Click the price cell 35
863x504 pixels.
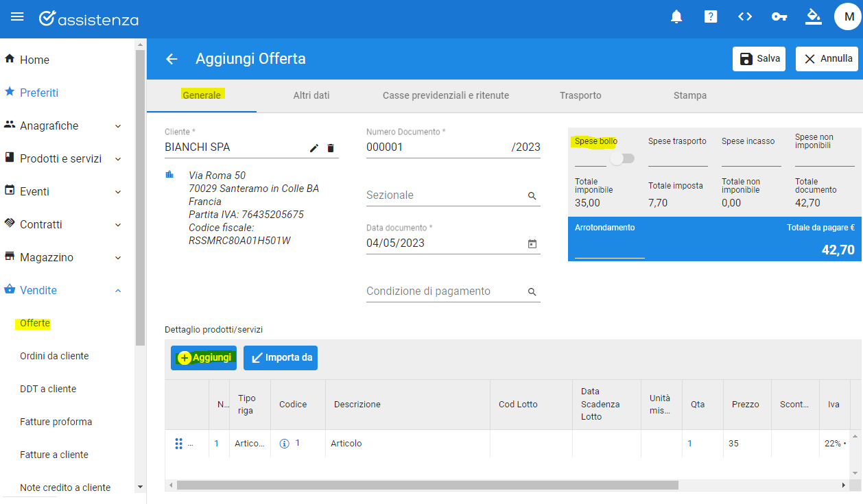coord(748,444)
